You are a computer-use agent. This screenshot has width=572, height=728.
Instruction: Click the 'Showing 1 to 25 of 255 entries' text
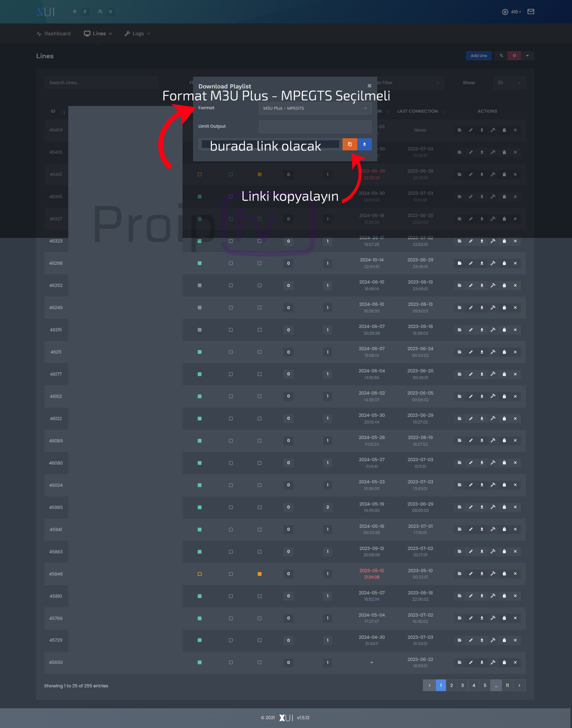pyautogui.click(x=76, y=686)
